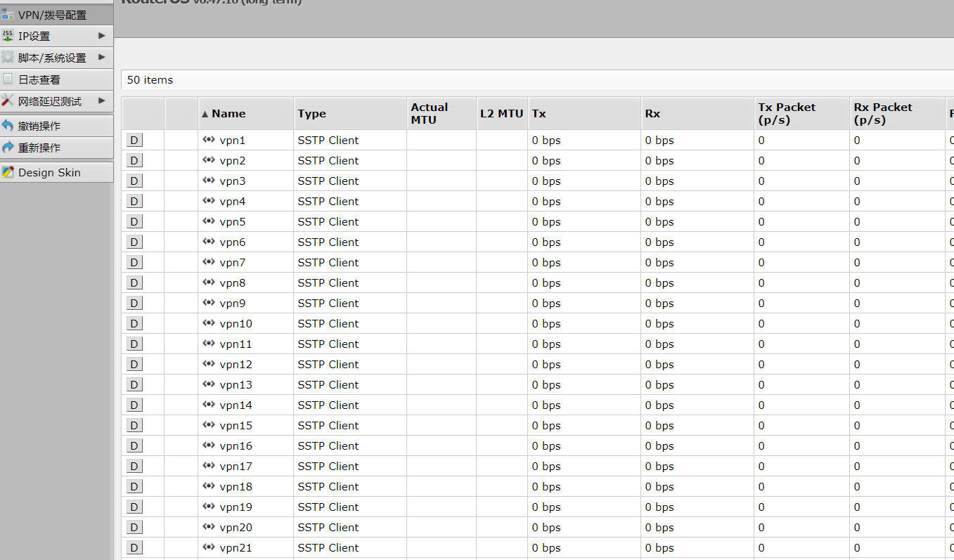The height and width of the screenshot is (560, 954).
Task: Click the 日志查看 document icon
Action: [x=8, y=79]
